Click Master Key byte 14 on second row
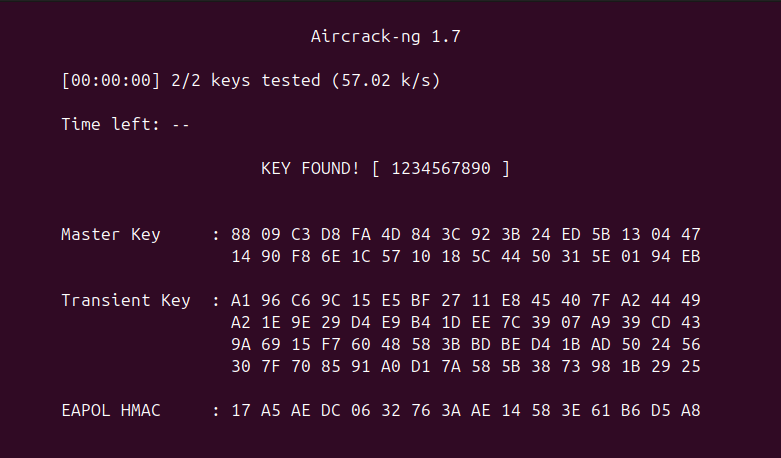This screenshot has height=458, width=781. [x=241, y=256]
